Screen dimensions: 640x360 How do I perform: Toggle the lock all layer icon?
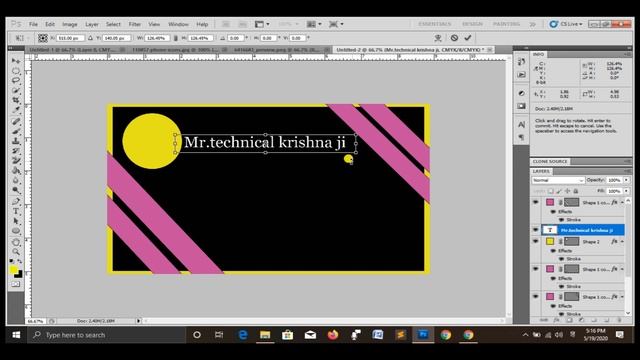(576, 191)
